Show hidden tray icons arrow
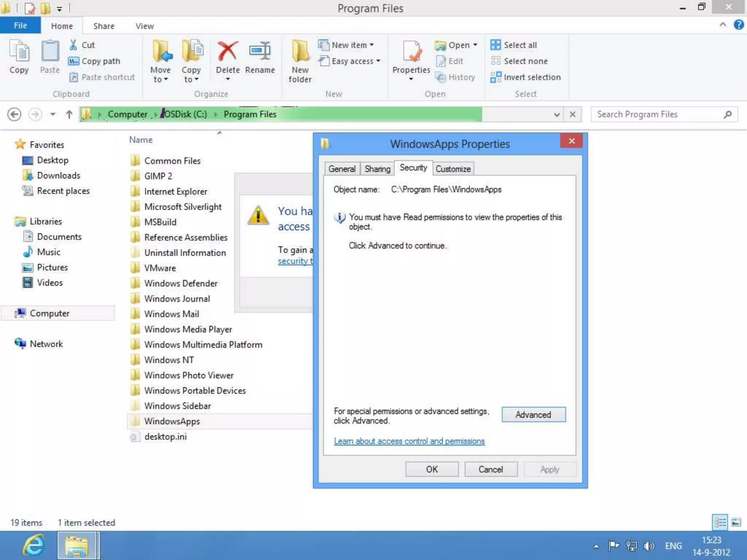The height and width of the screenshot is (560, 747). 596,546
